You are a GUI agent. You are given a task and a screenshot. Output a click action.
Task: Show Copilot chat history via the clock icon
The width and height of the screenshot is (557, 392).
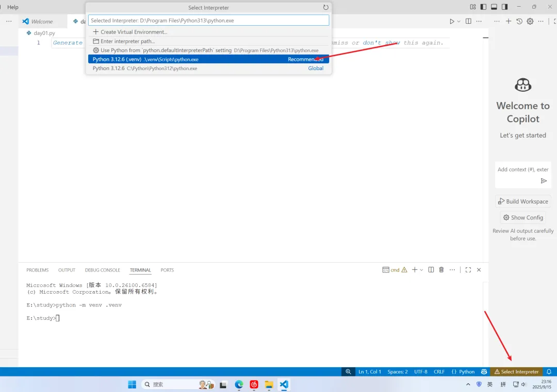(x=519, y=21)
